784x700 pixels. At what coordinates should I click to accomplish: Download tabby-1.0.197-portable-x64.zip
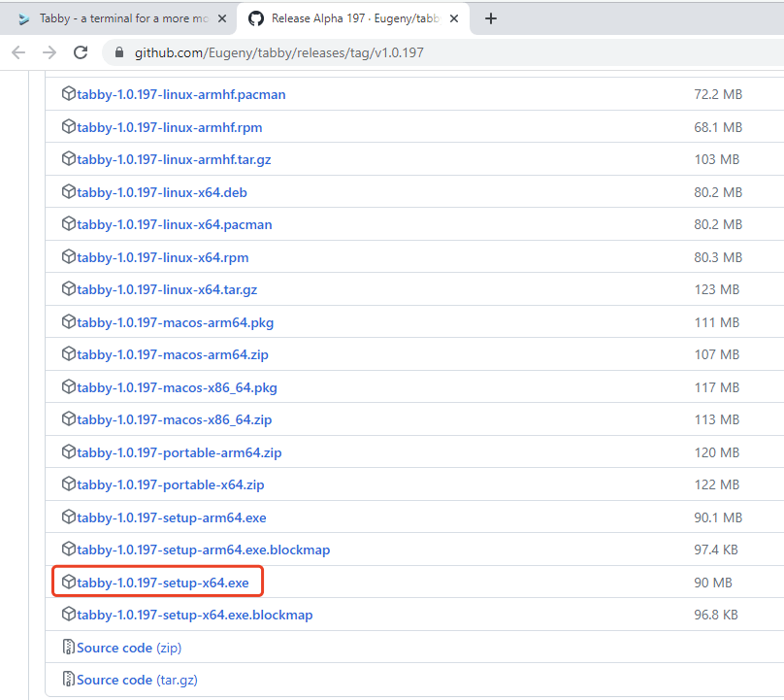(x=171, y=484)
